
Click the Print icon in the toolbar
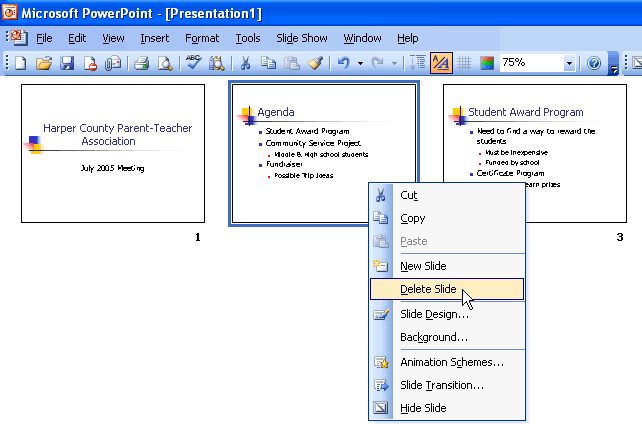point(141,63)
